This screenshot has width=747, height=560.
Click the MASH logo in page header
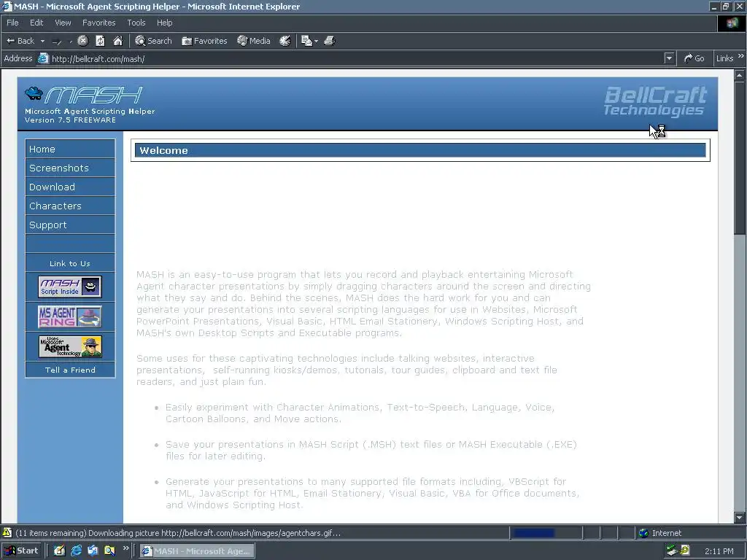84,95
